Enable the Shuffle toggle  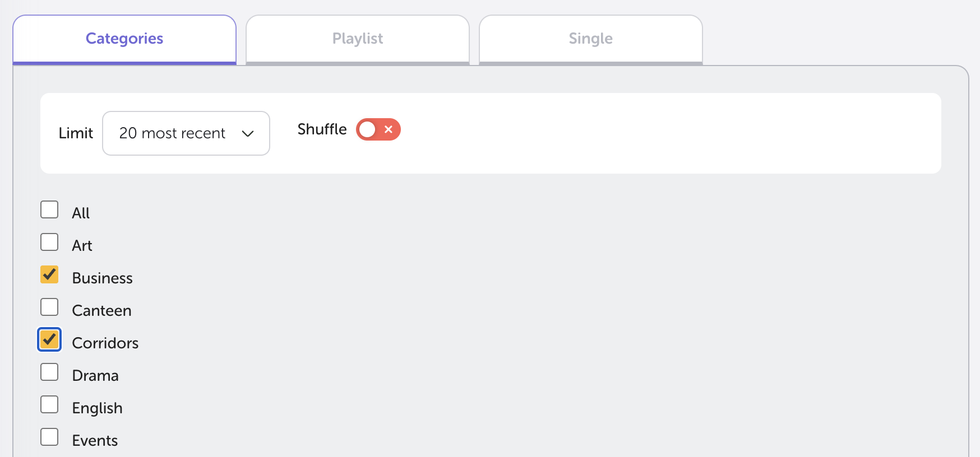click(x=378, y=129)
